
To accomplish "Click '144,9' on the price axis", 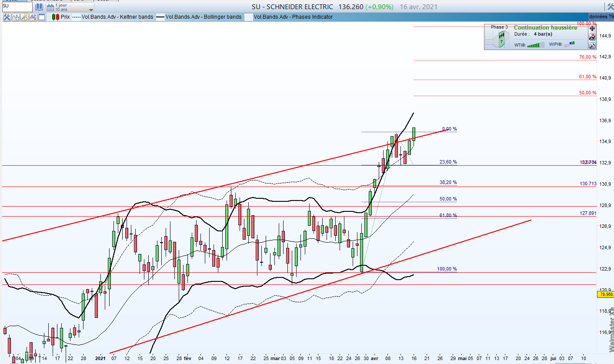I will tap(606, 36).
